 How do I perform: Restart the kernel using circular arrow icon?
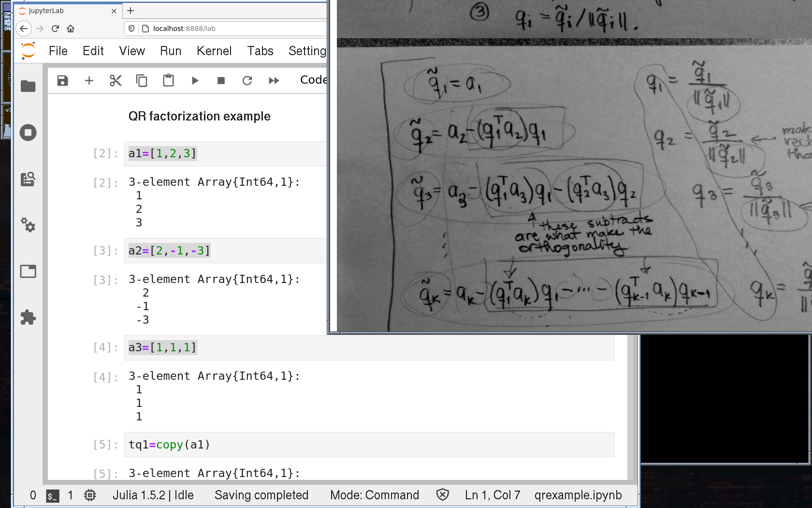(247, 80)
